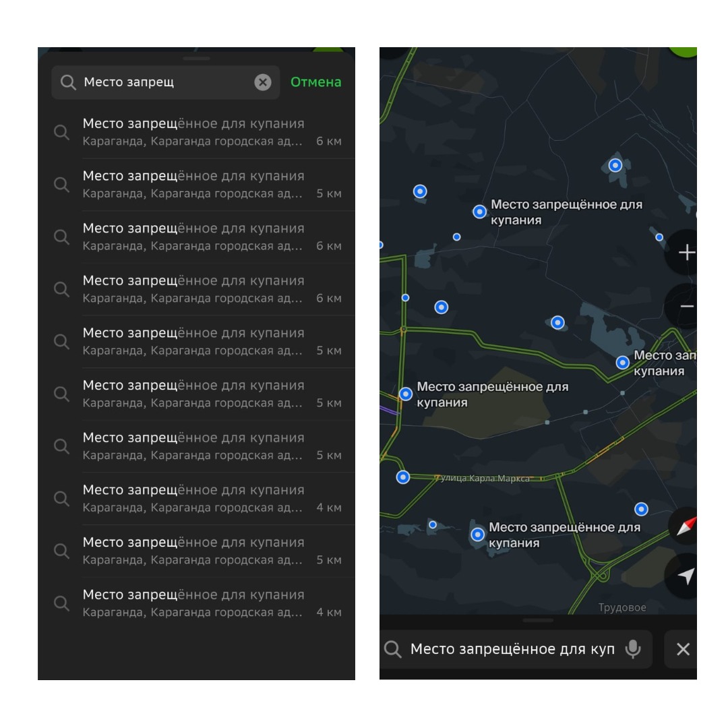Tap the my-location arrow button
The height and width of the screenshot is (728, 728).
686,576
